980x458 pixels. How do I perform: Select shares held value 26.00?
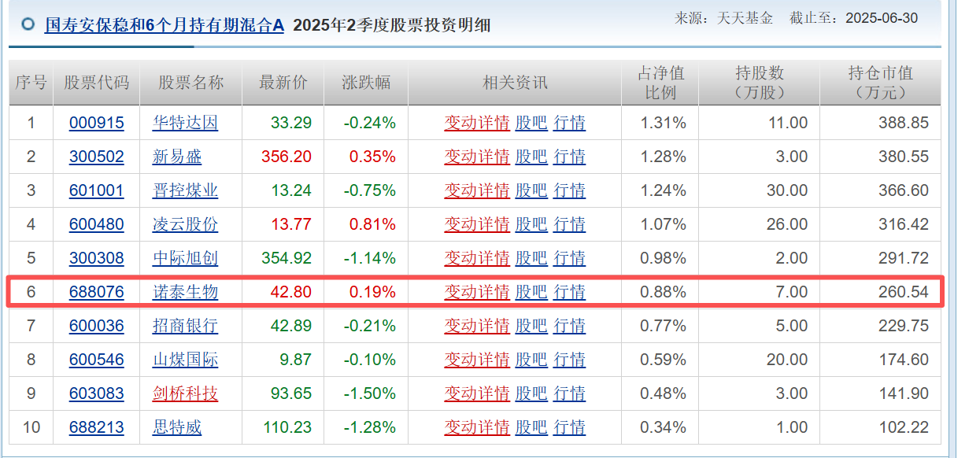(x=788, y=224)
